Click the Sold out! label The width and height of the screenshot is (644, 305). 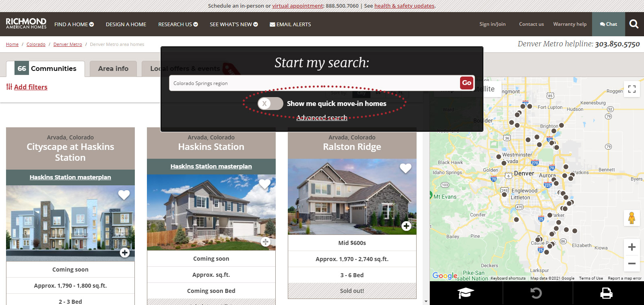[352, 291]
